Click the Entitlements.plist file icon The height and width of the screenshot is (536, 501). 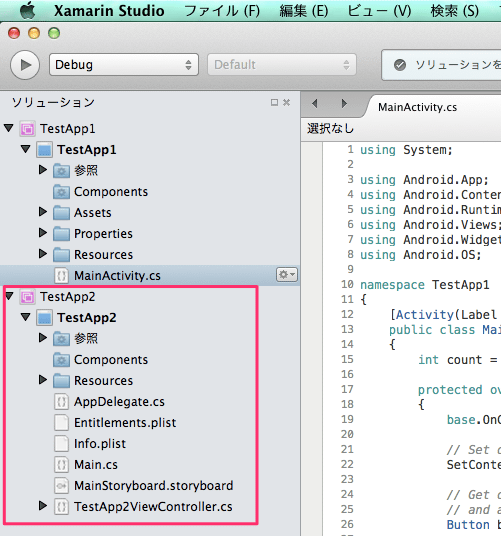(62, 423)
